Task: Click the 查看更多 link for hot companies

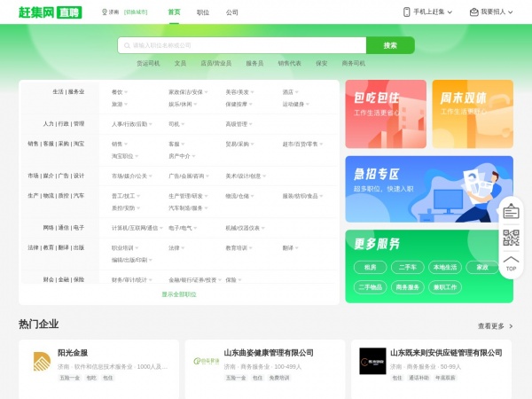Action: 495,326
